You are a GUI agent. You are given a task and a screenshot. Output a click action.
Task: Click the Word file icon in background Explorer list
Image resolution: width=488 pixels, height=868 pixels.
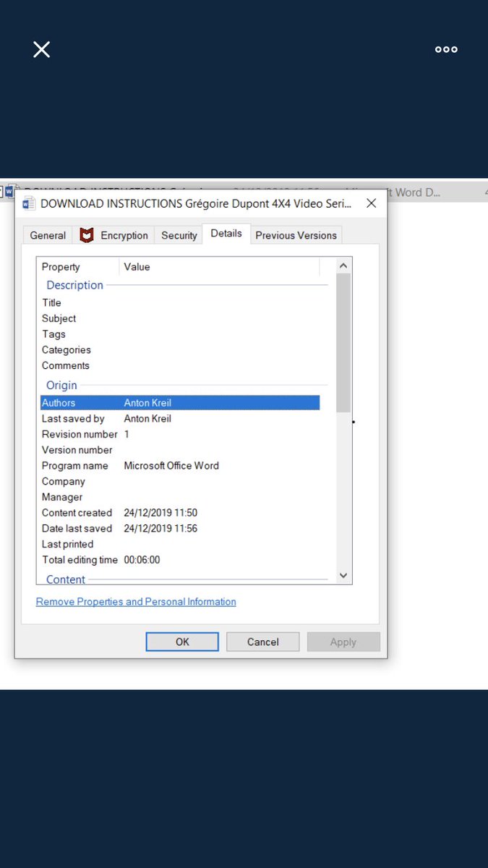[x=9, y=192]
